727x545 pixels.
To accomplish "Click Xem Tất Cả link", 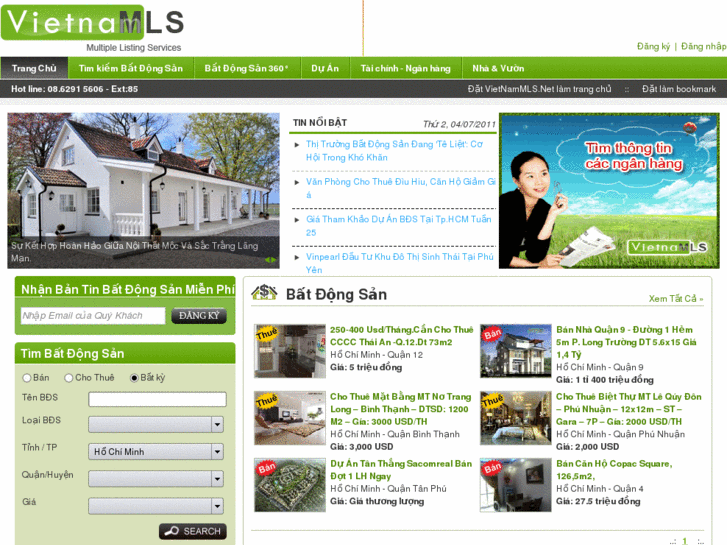I will pyautogui.click(x=676, y=299).
